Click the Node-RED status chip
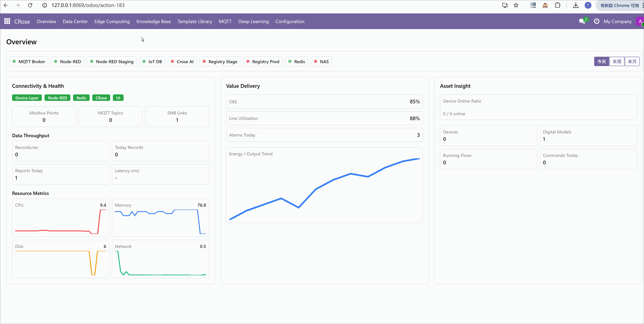This screenshot has height=324, width=644. click(x=67, y=61)
